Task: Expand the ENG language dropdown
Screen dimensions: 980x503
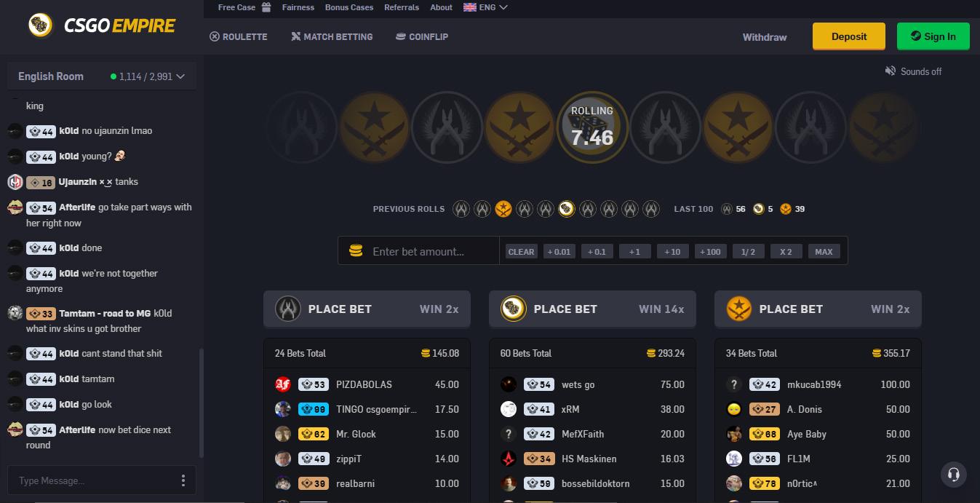Action: [x=485, y=7]
